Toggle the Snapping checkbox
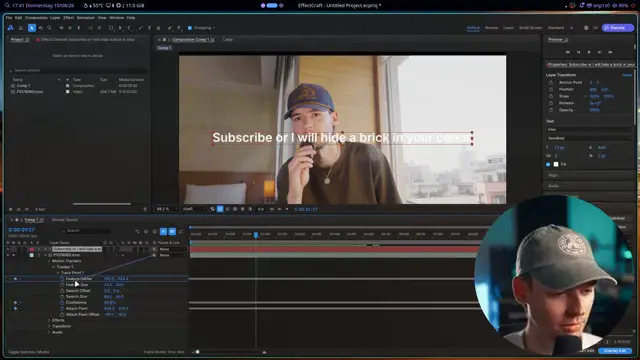The width and height of the screenshot is (640, 360). coord(190,28)
